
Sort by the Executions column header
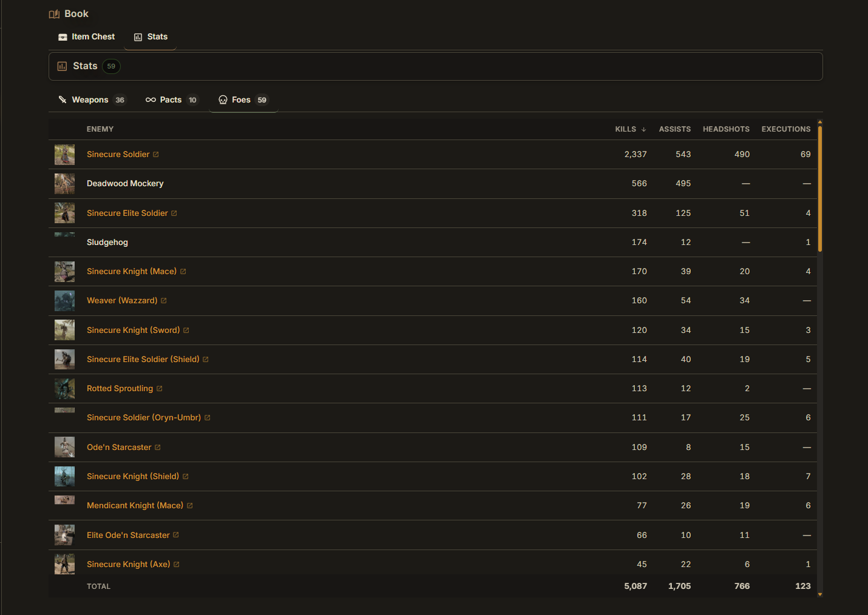786,129
